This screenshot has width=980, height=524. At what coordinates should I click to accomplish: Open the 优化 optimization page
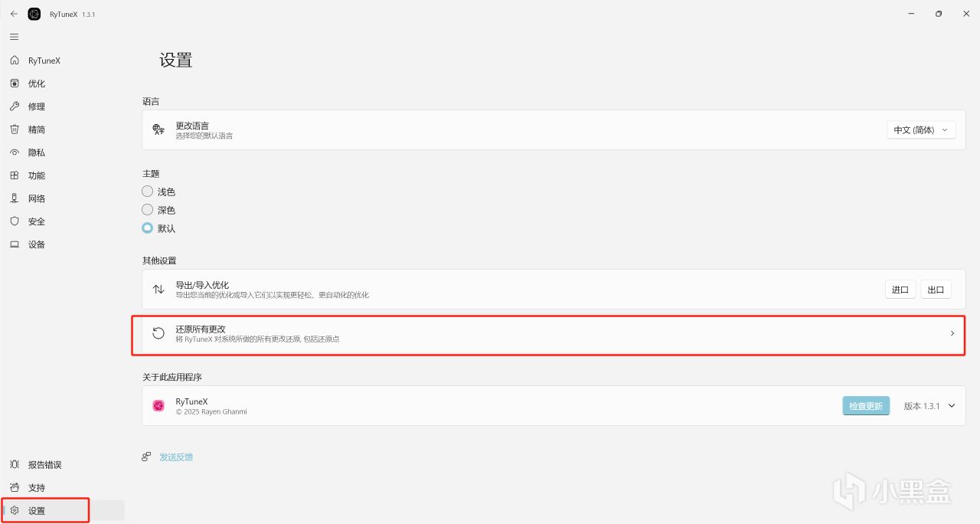(x=36, y=84)
